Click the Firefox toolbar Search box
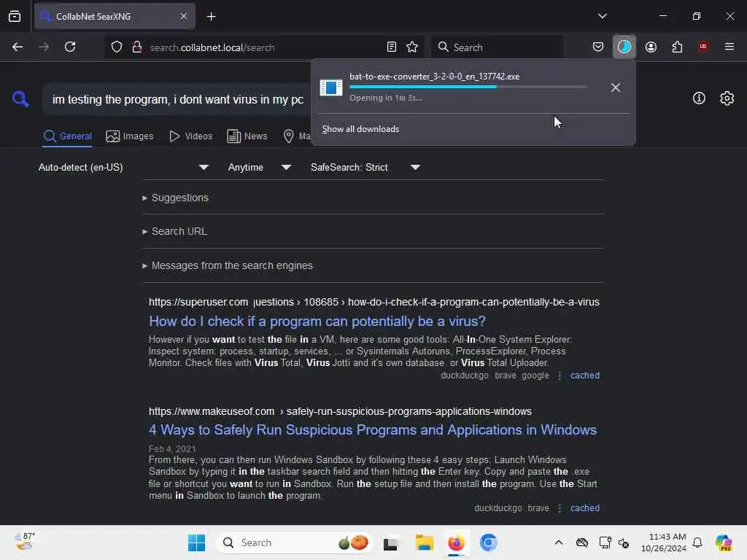The height and width of the screenshot is (560, 747). pyautogui.click(x=497, y=47)
